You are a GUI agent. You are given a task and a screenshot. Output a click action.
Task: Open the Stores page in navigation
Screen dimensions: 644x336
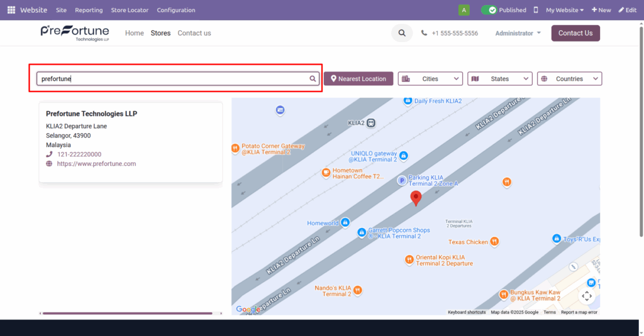[160, 33]
